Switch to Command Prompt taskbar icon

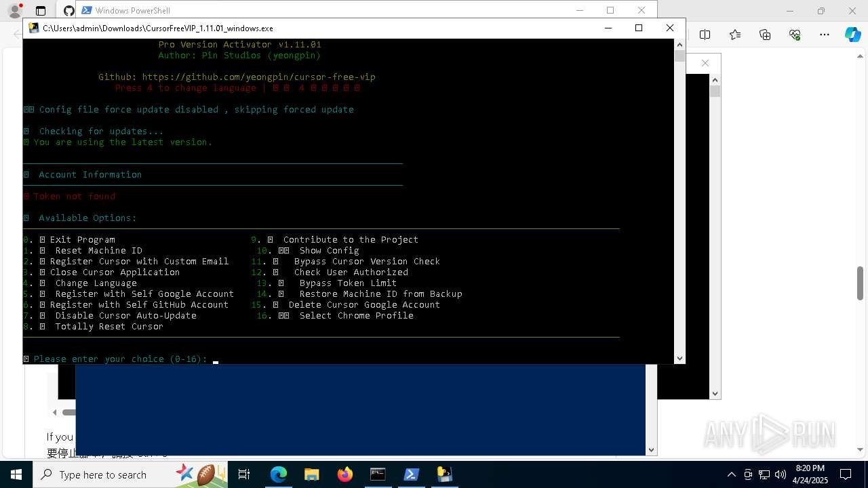(378, 474)
